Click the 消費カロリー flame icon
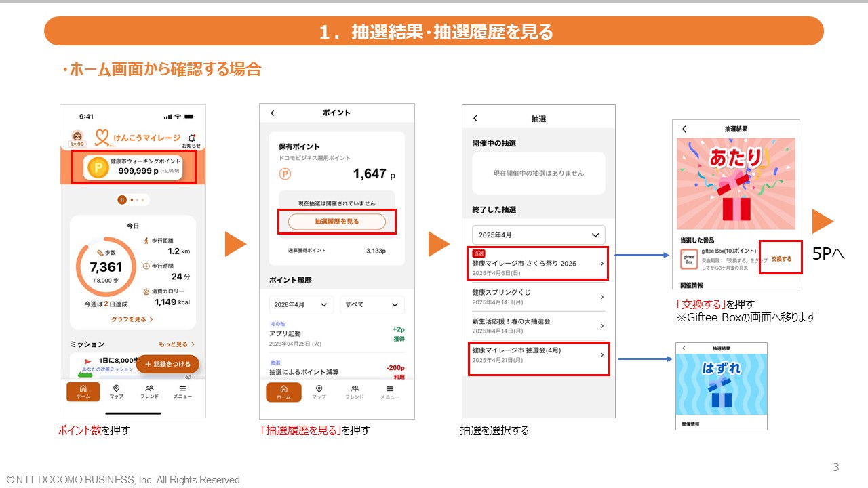 click(147, 291)
